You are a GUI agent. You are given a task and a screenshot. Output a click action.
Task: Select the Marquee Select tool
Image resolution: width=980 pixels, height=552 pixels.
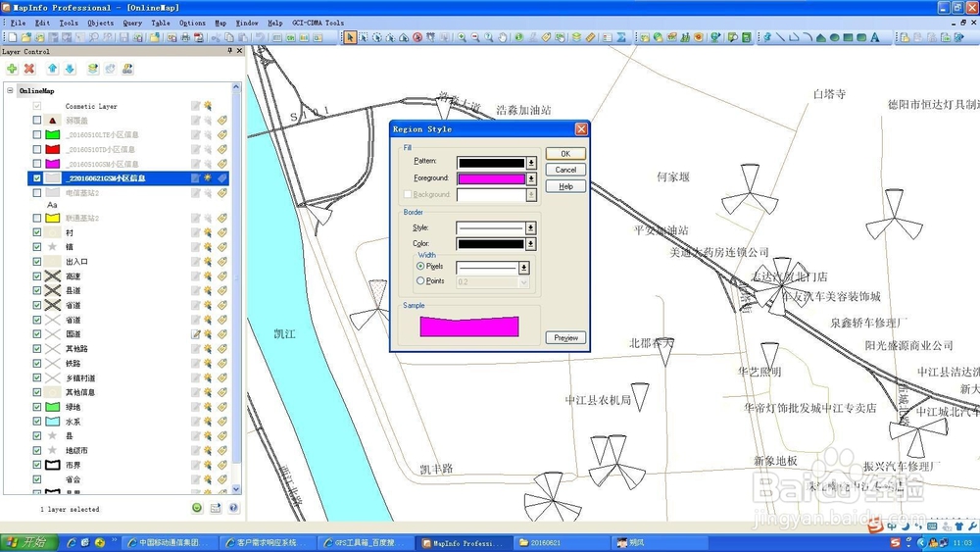364,37
